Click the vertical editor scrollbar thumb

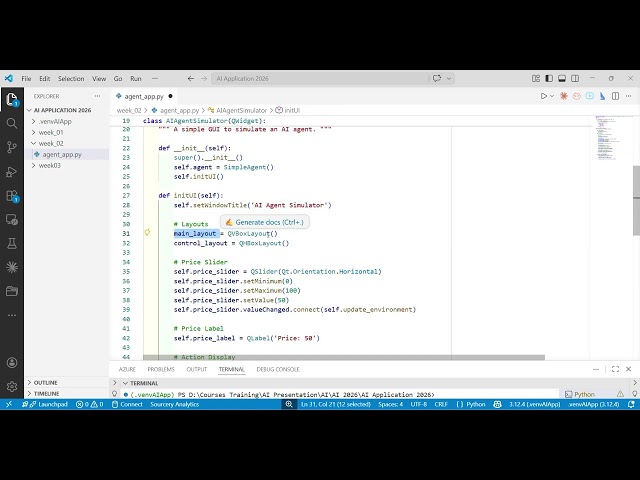click(636, 200)
